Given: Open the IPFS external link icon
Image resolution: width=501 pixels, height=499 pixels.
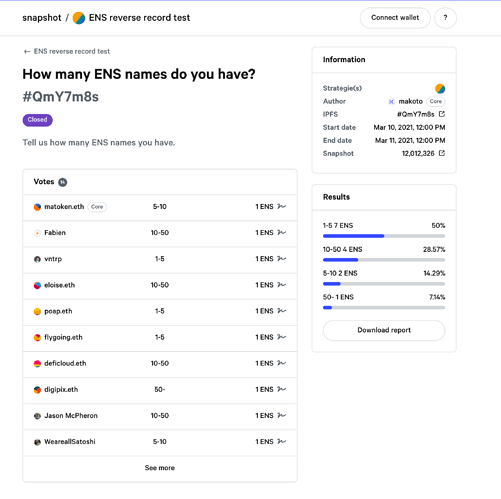Looking at the screenshot, I should tap(442, 114).
